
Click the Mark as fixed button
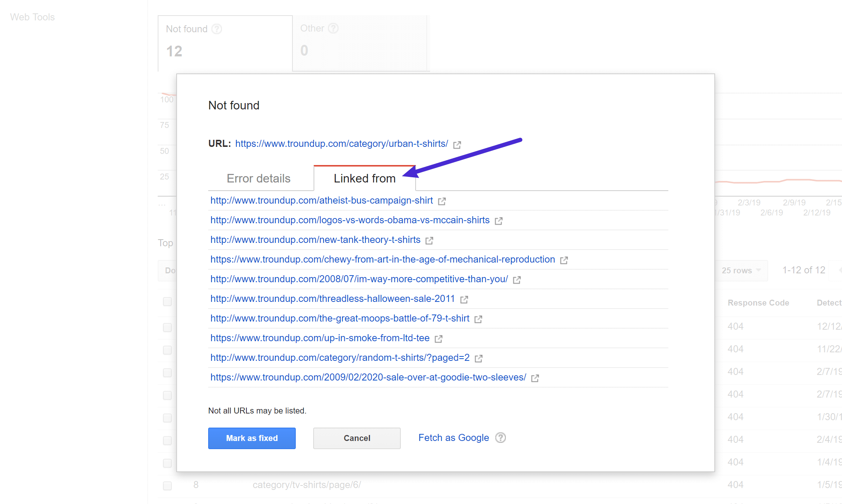tap(252, 437)
